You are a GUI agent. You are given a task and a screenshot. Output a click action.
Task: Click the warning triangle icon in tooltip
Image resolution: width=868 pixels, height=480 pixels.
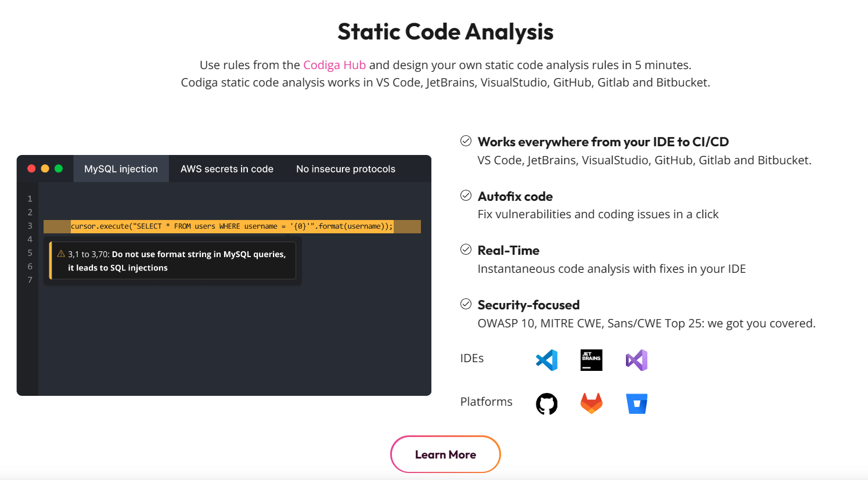click(x=61, y=254)
